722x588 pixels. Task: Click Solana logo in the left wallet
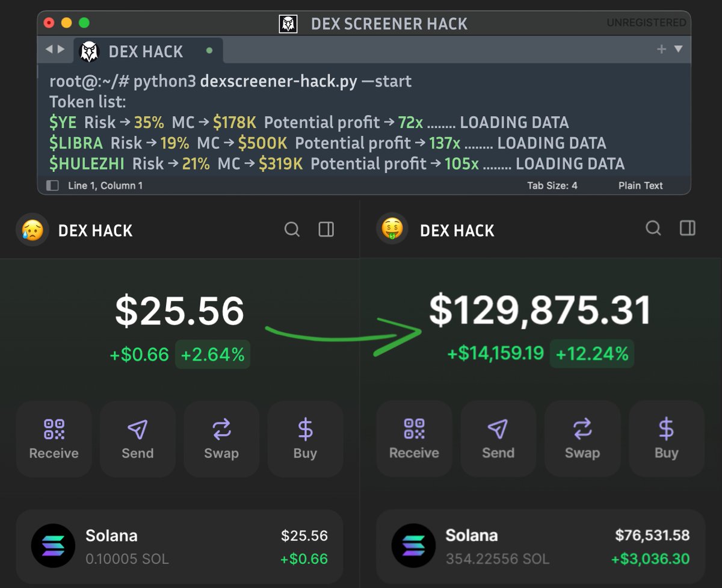pyautogui.click(x=53, y=546)
